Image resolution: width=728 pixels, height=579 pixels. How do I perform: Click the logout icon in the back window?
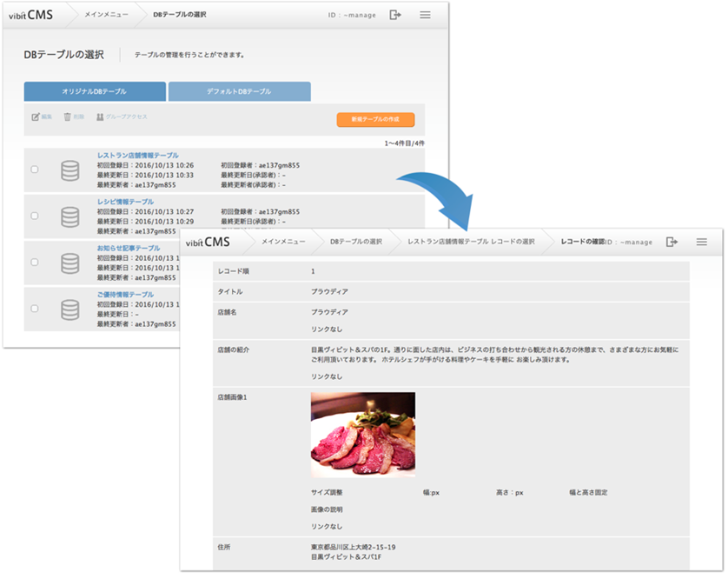[x=396, y=15]
